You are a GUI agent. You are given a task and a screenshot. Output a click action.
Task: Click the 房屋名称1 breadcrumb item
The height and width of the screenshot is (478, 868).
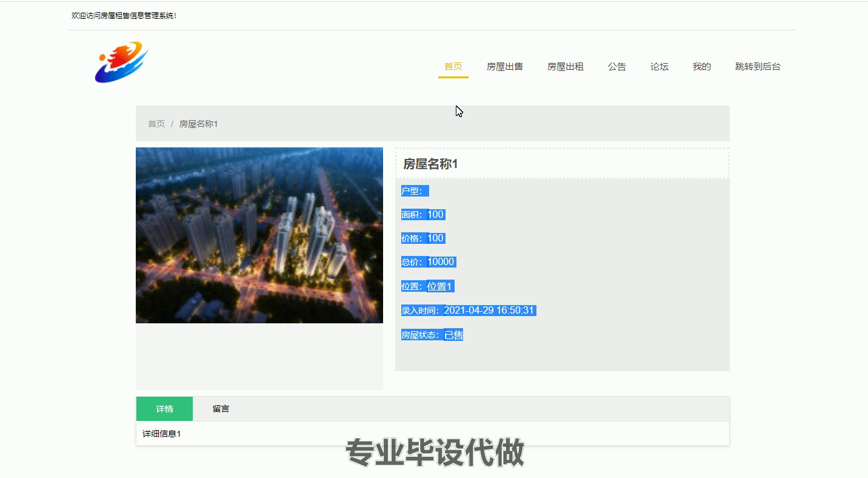pyautogui.click(x=198, y=124)
